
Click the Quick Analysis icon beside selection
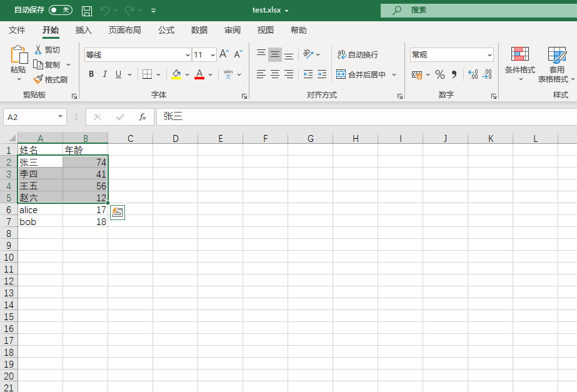pyautogui.click(x=117, y=212)
